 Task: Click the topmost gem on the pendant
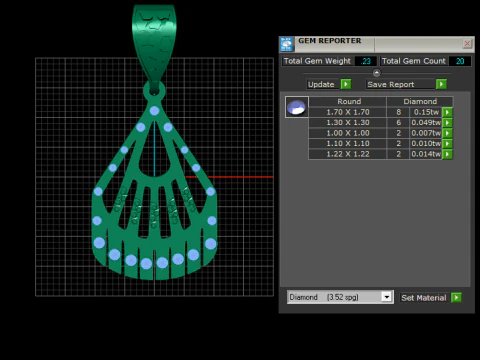(x=154, y=111)
